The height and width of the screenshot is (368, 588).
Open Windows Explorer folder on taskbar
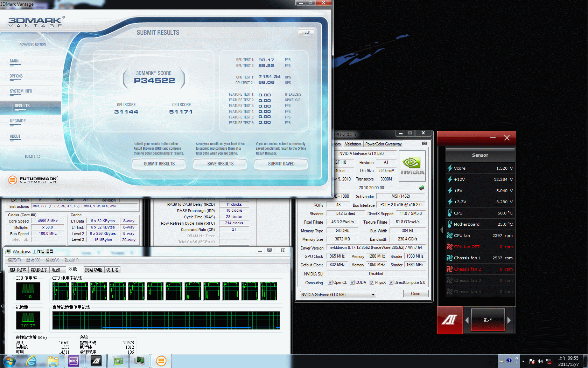(x=53, y=361)
